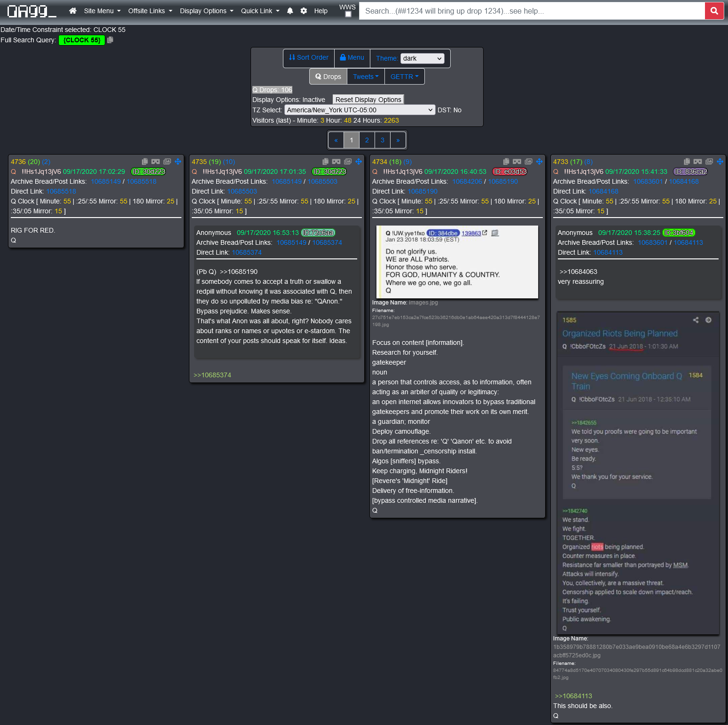Click the move arrows icon on drop 4733

pos(720,162)
